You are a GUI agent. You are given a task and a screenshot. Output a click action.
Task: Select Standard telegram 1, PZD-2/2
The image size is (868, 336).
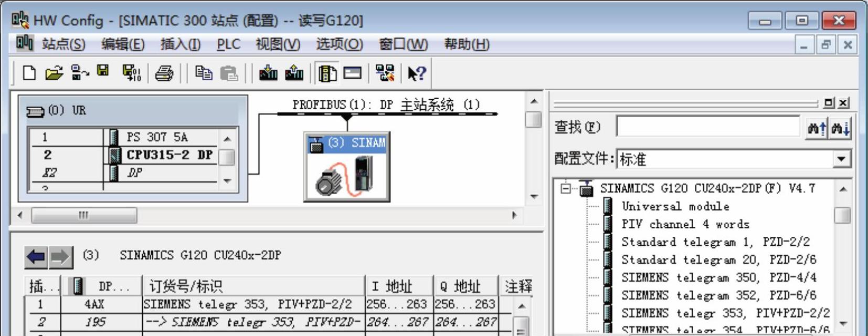(715, 242)
